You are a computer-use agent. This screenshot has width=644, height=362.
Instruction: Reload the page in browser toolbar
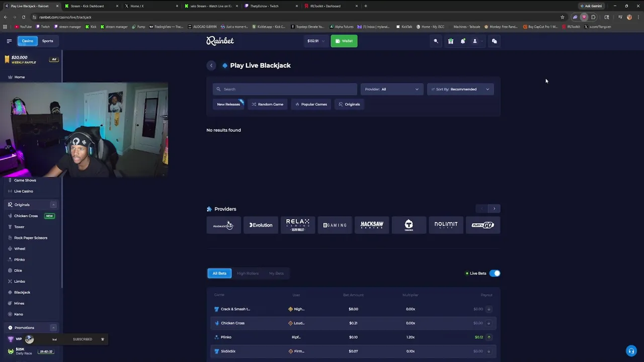23,17
